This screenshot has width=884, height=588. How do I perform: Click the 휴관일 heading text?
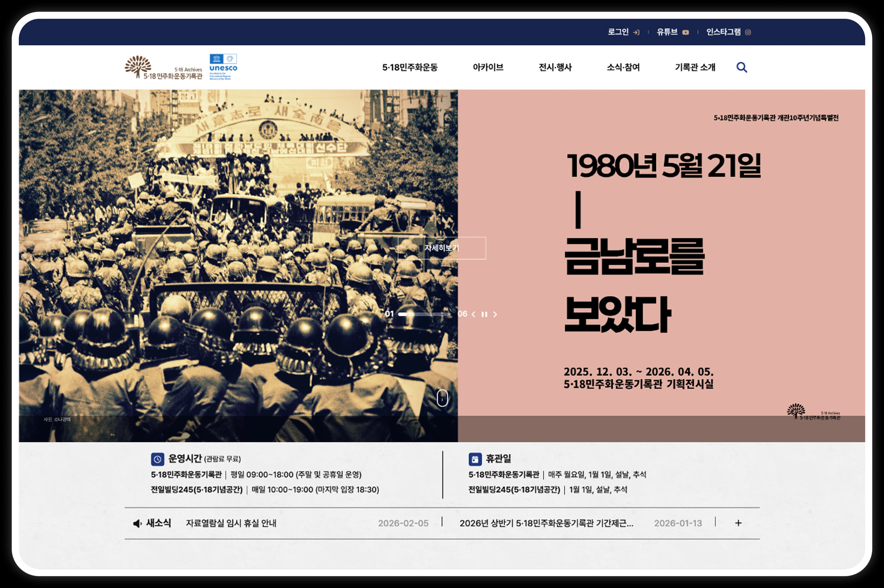point(498,459)
